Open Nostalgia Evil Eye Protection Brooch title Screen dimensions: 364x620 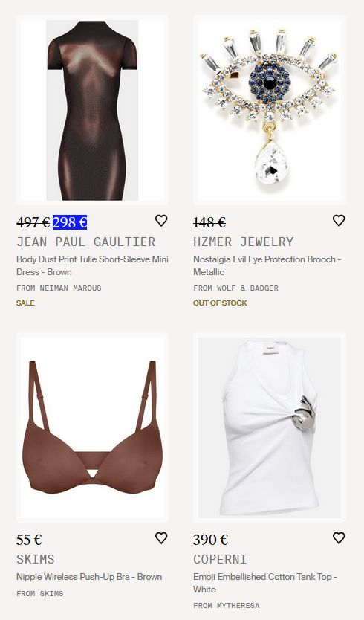[x=267, y=265]
